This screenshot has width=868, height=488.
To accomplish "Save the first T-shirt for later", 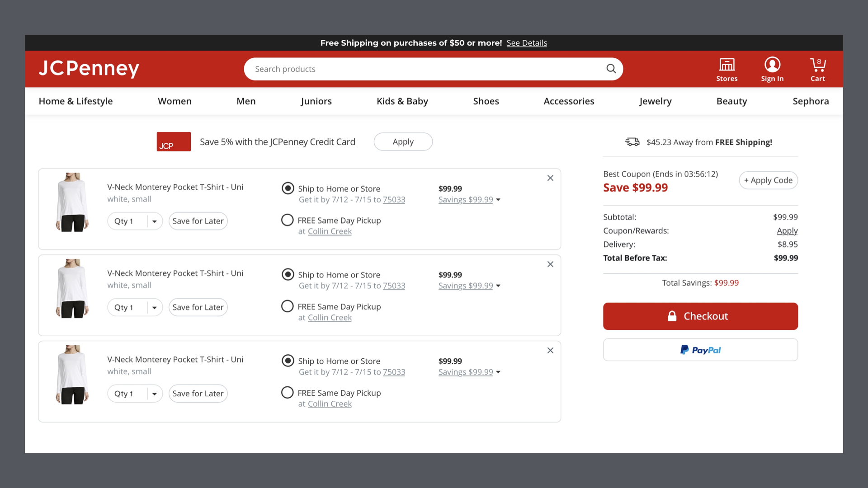I will pyautogui.click(x=198, y=221).
